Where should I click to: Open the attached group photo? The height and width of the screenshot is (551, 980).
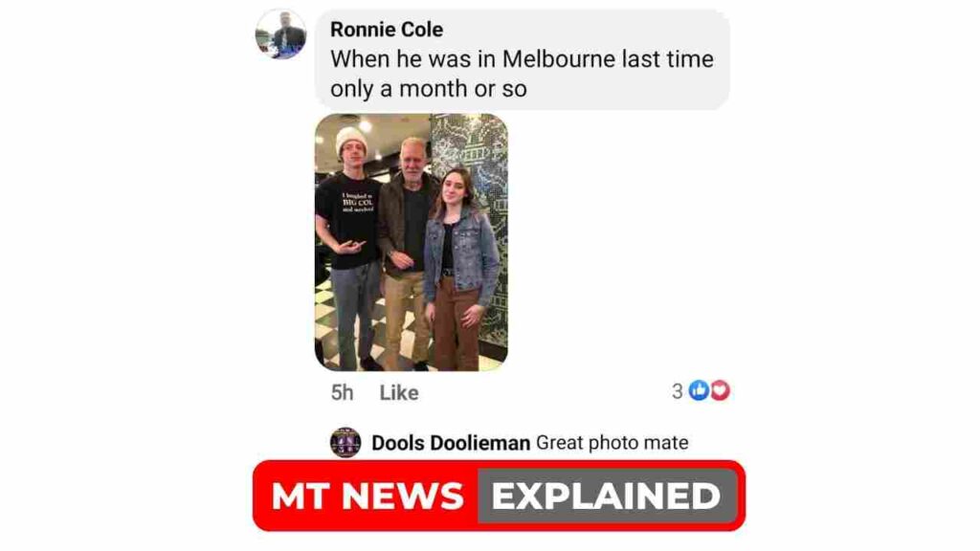tap(412, 242)
